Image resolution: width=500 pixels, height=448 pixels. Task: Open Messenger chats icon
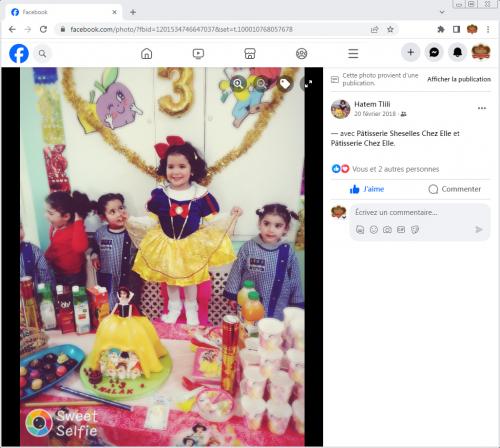pyautogui.click(x=434, y=52)
